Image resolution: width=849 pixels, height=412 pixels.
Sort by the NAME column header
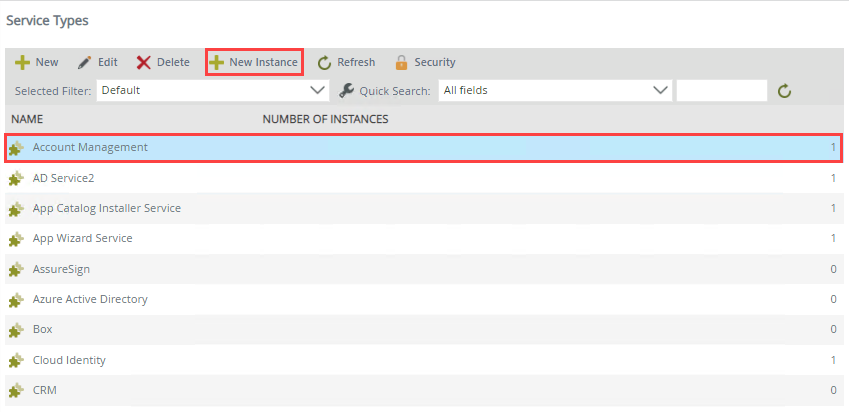pyautogui.click(x=27, y=119)
